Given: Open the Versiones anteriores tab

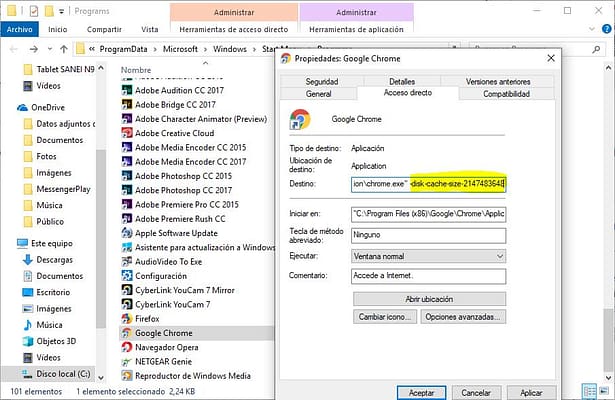Looking at the screenshot, I should tap(498, 81).
